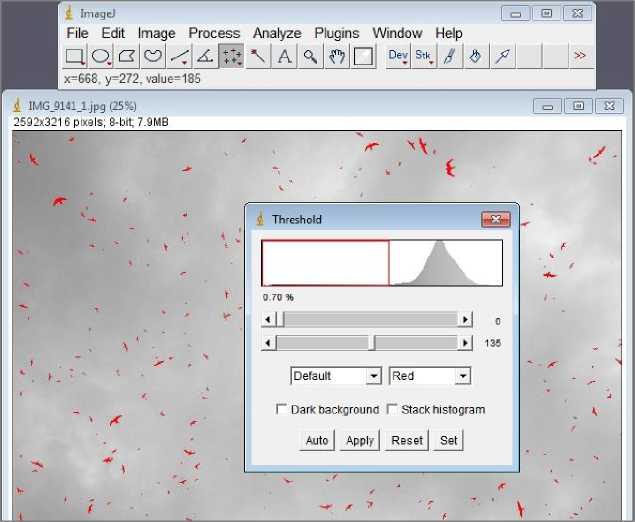Click the Auto threshold button

(317, 440)
